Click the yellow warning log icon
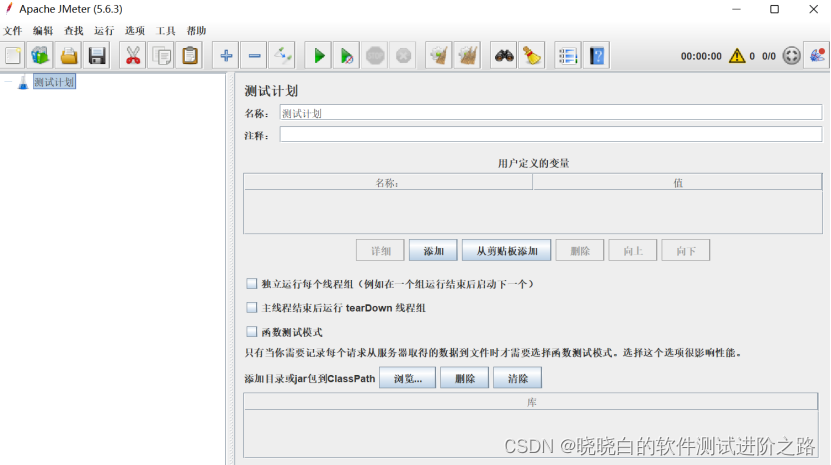This screenshot has width=831, height=465. [737, 56]
